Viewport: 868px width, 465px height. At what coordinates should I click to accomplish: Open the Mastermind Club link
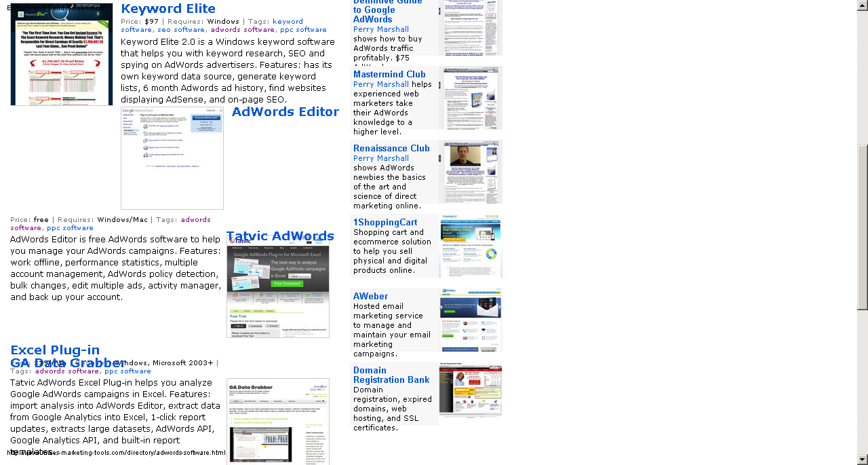pyautogui.click(x=389, y=75)
